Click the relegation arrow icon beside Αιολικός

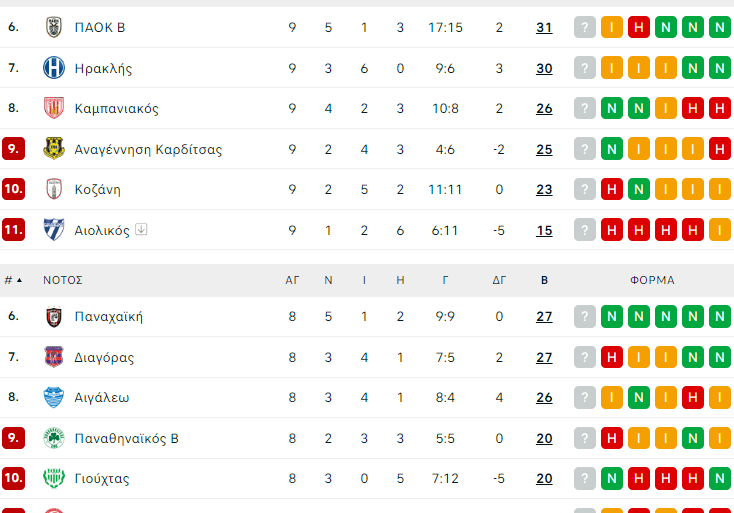tap(141, 230)
